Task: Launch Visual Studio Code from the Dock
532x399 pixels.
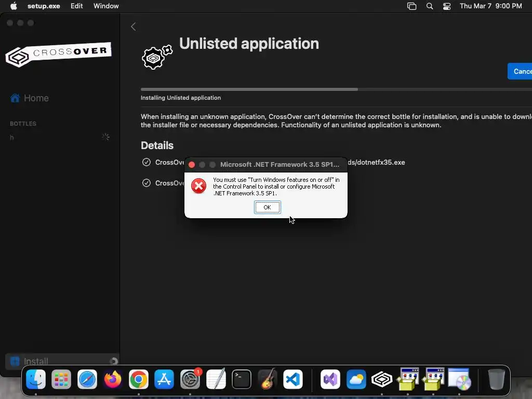Action: (293, 379)
